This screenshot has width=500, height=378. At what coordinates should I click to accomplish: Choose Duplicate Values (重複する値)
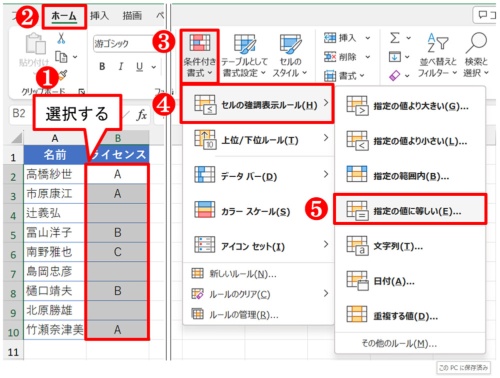tap(410, 316)
